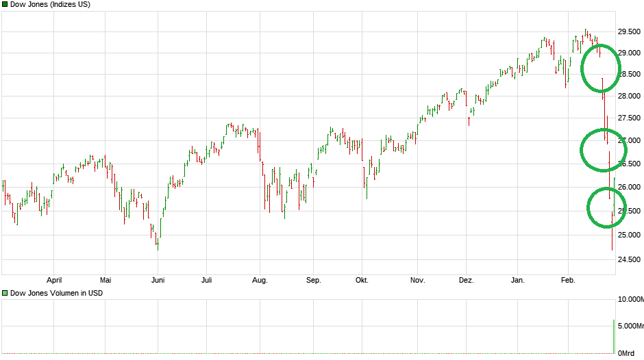This screenshot has height=360, width=644.
Task: Click the 10.000M volume axis label
Action: click(x=631, y=299)
